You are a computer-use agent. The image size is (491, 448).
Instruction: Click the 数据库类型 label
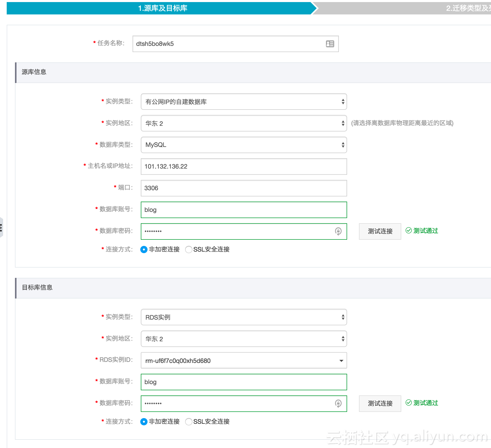pos(116,145)
